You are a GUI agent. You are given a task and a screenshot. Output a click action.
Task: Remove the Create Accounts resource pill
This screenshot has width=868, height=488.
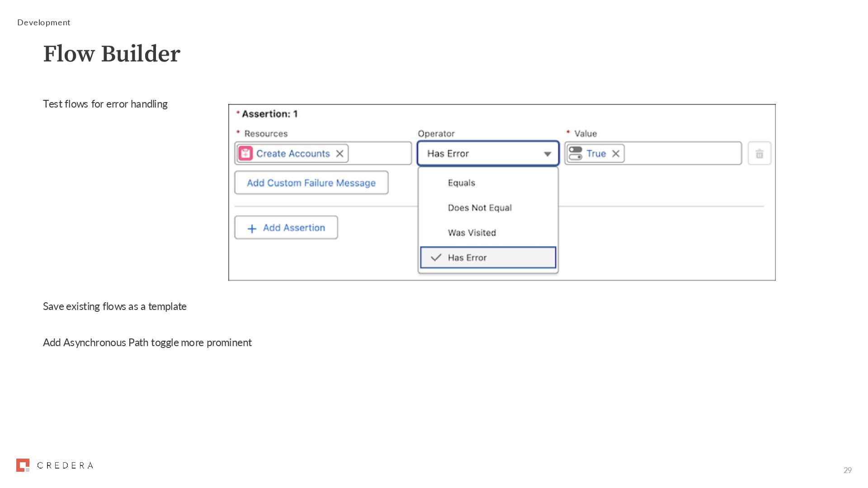point(340,154)
